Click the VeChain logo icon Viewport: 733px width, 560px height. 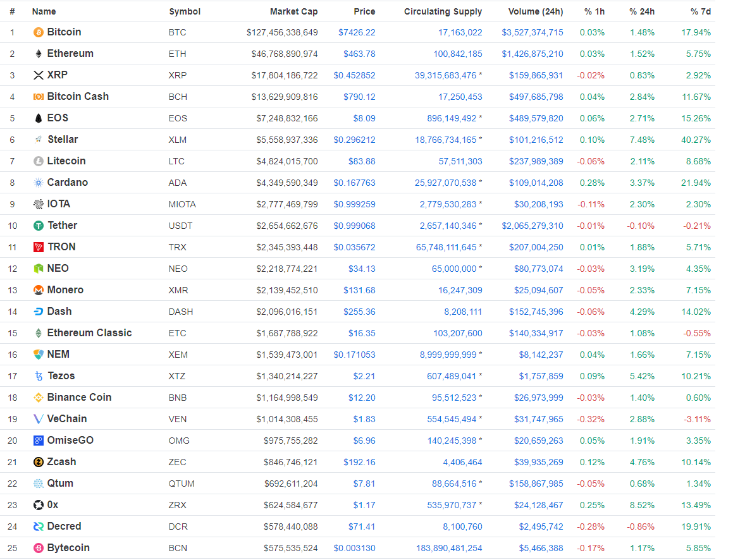(x=39, y=419)
